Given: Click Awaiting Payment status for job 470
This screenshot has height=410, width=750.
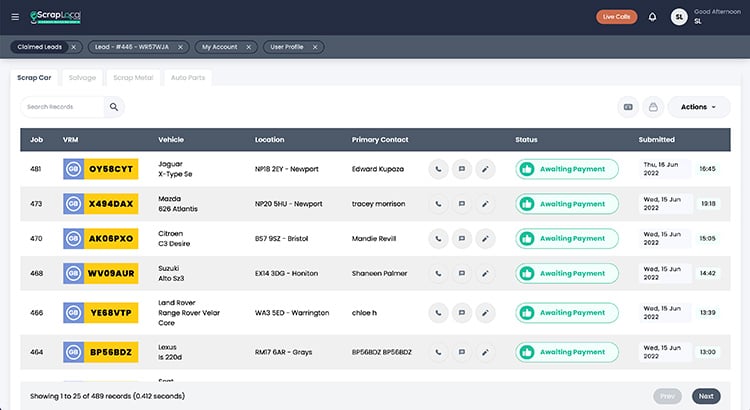Looking at the screenshot, I should [x=567, y=238].
